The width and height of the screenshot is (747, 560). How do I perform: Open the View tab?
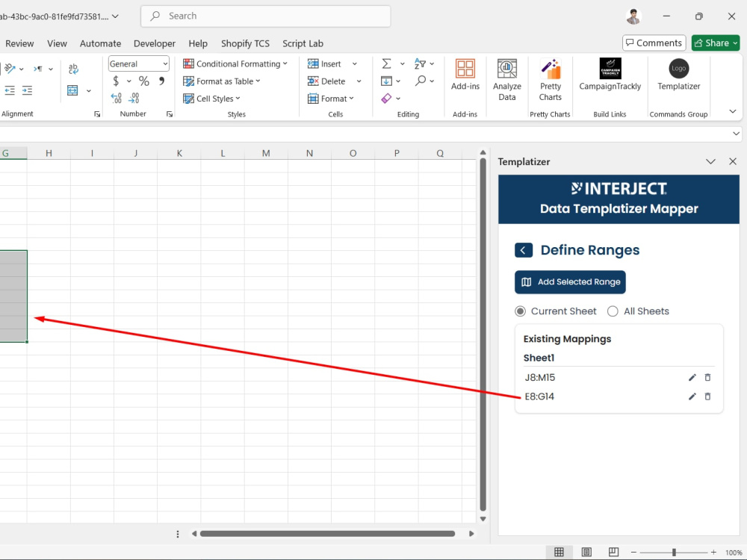pos(58,43)
